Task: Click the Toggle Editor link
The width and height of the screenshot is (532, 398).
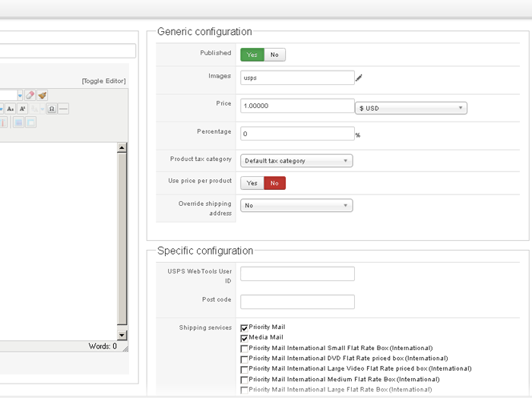Action: point(104,81)
